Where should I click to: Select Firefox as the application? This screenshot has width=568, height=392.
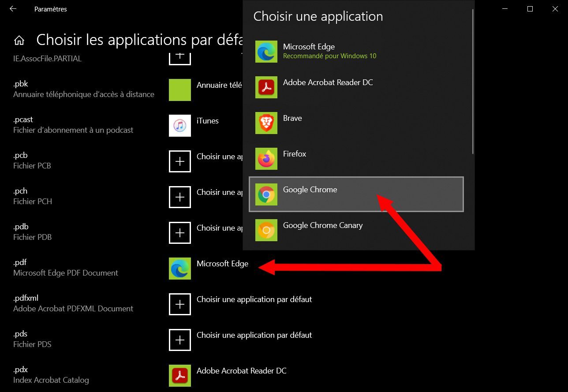point(356,159)
